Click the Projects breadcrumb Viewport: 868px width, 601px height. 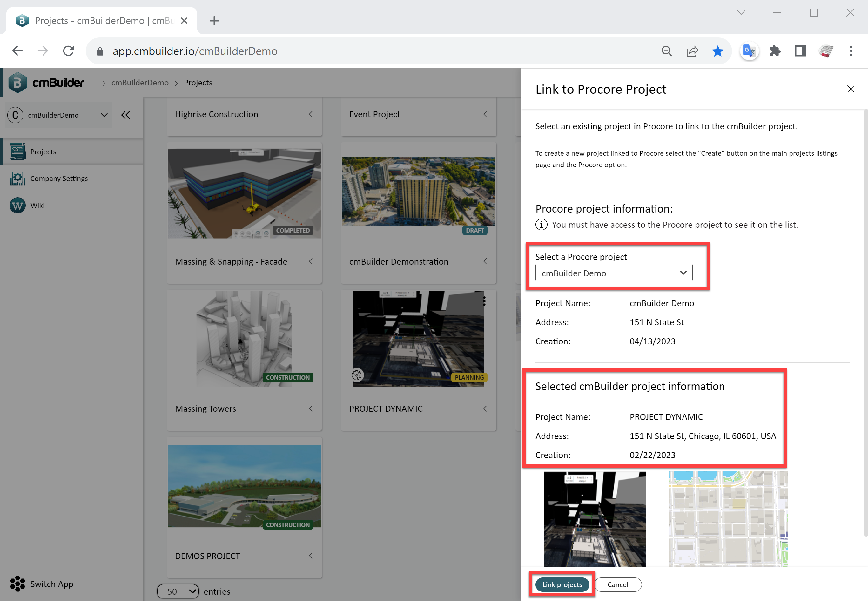pos(198,83)
